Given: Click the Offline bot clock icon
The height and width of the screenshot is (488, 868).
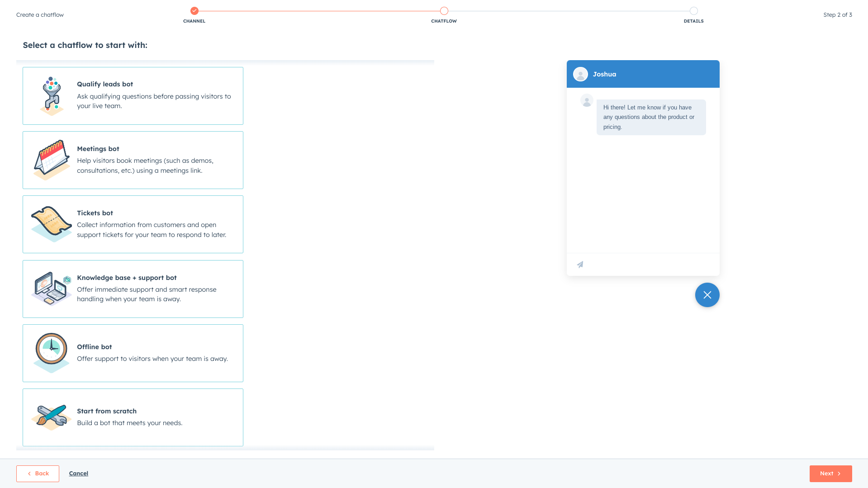Looking at the screenshot, I should coord(52,353).
